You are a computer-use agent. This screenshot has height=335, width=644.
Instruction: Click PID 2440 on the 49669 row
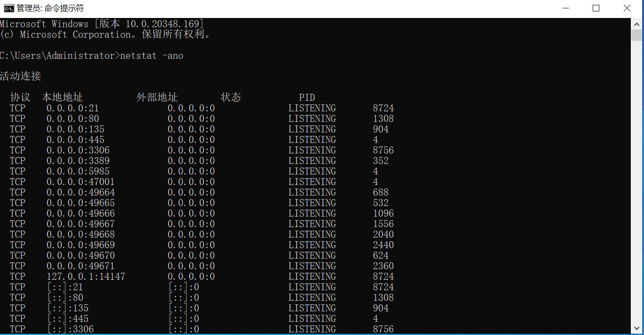tap(383, 245)
